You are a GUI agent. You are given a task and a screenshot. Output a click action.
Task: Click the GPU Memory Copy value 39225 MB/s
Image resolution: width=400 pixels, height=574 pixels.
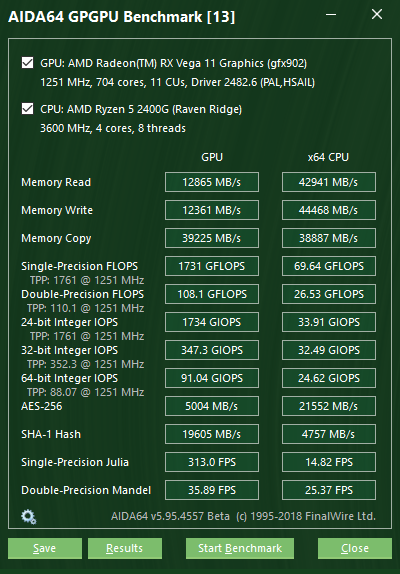click(212, 238)
